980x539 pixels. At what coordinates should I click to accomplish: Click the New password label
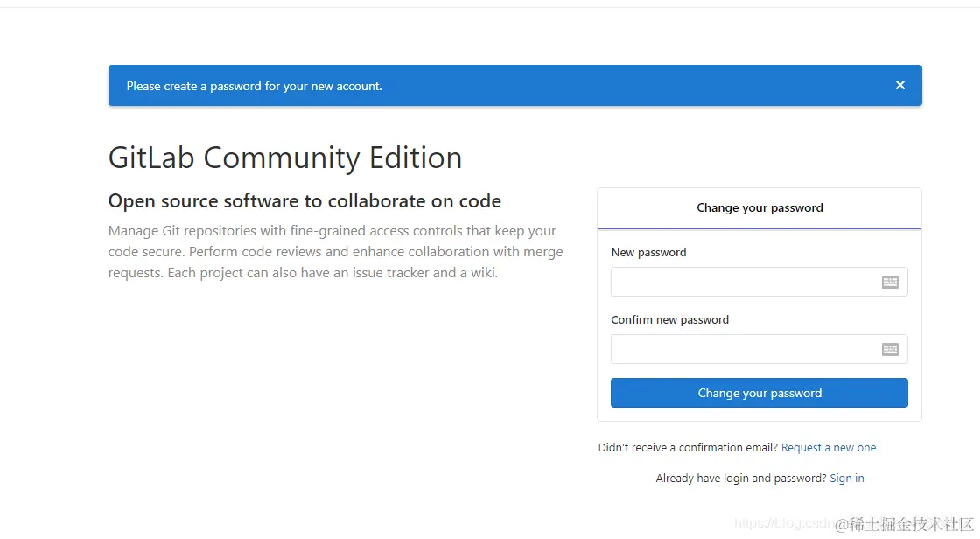(648, 253)
